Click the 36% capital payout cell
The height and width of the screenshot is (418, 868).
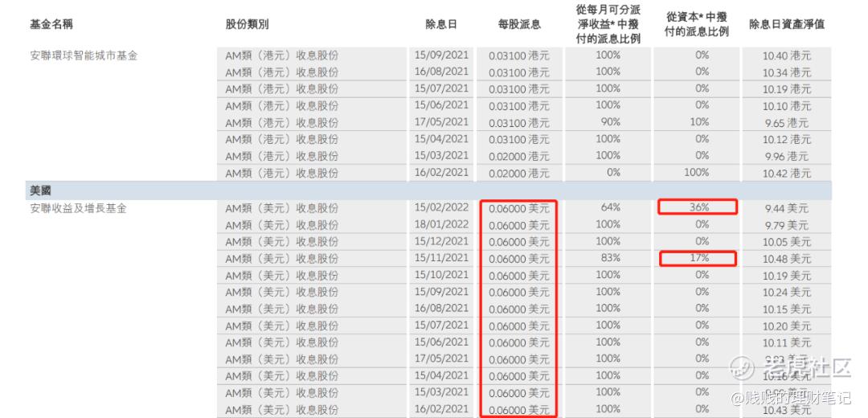point(698,207)
